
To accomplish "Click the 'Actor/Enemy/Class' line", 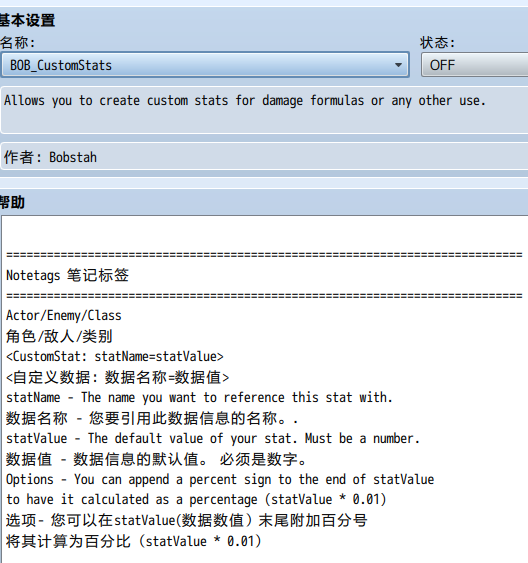I will pos(64,316).
